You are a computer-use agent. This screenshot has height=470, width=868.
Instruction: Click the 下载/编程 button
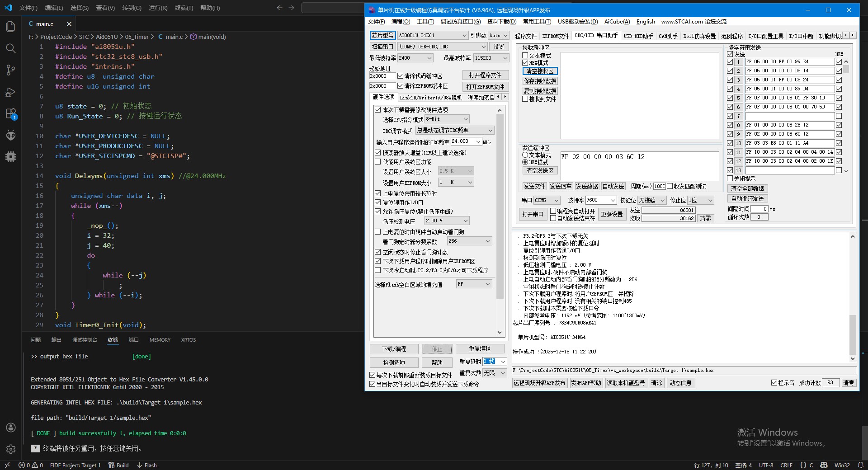pos(394,349)
